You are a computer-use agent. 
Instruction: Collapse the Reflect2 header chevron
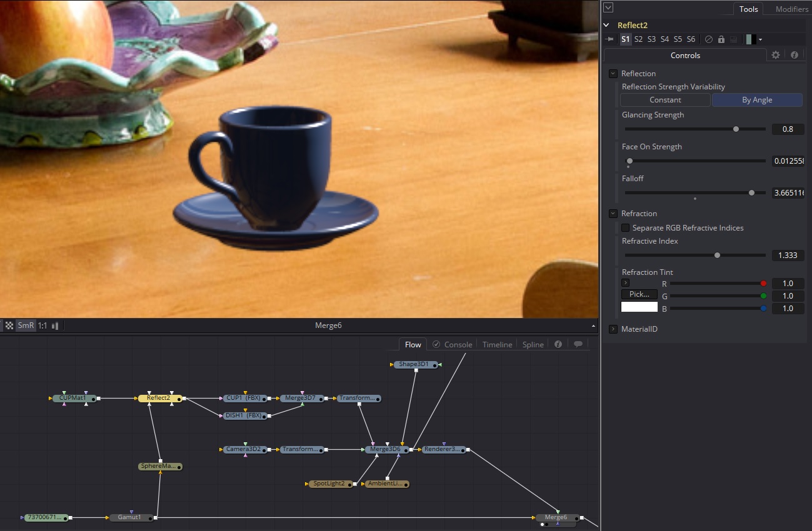click(x=605, y=24)
